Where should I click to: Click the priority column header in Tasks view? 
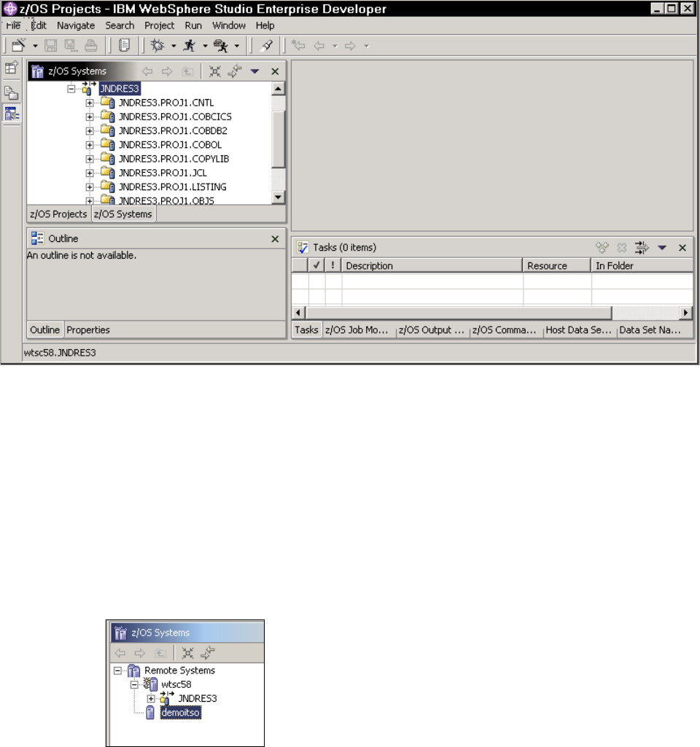[332, 265]
